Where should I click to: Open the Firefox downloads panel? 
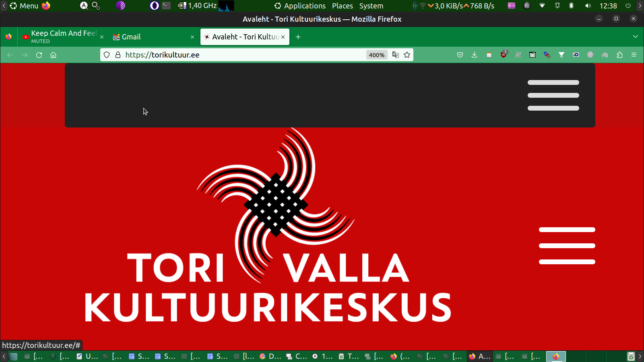475,55
